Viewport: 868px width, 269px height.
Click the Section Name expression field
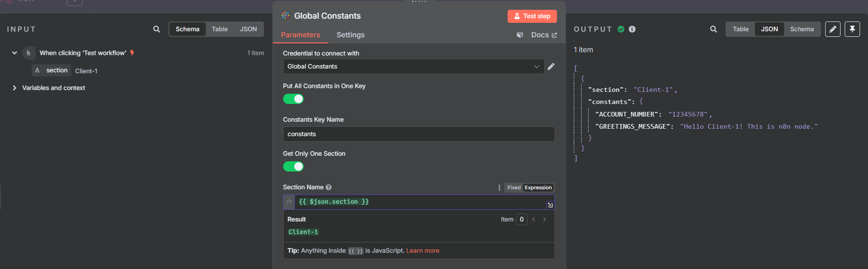pyautogui.click(x=419, y=202)
